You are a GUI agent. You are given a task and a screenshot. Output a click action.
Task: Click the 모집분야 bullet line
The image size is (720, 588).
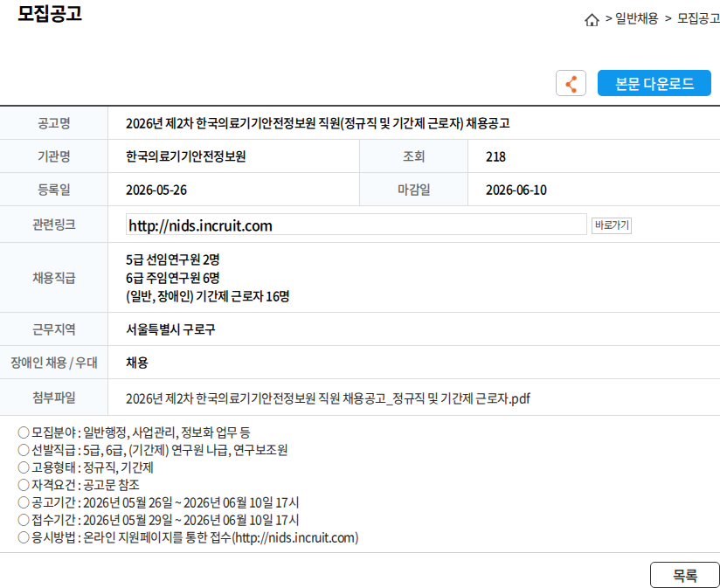[x=134, y=432]
